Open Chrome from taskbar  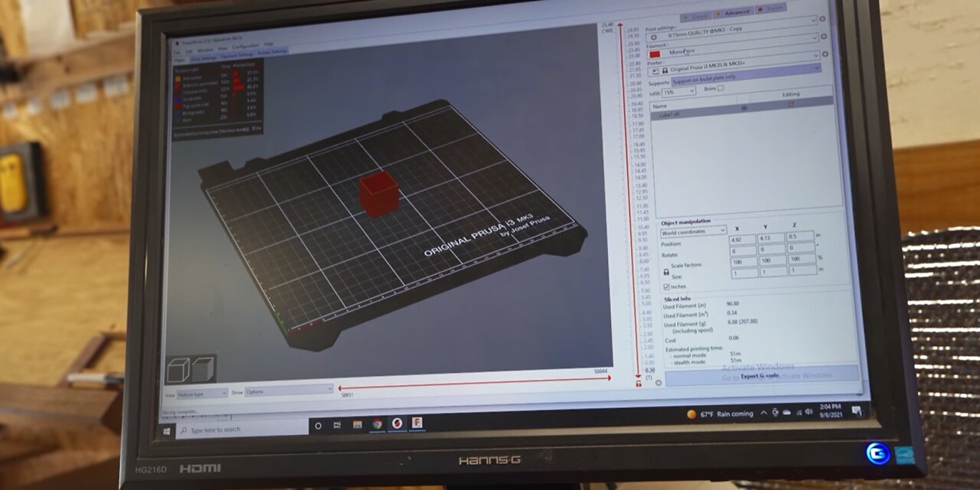(377, 423)
